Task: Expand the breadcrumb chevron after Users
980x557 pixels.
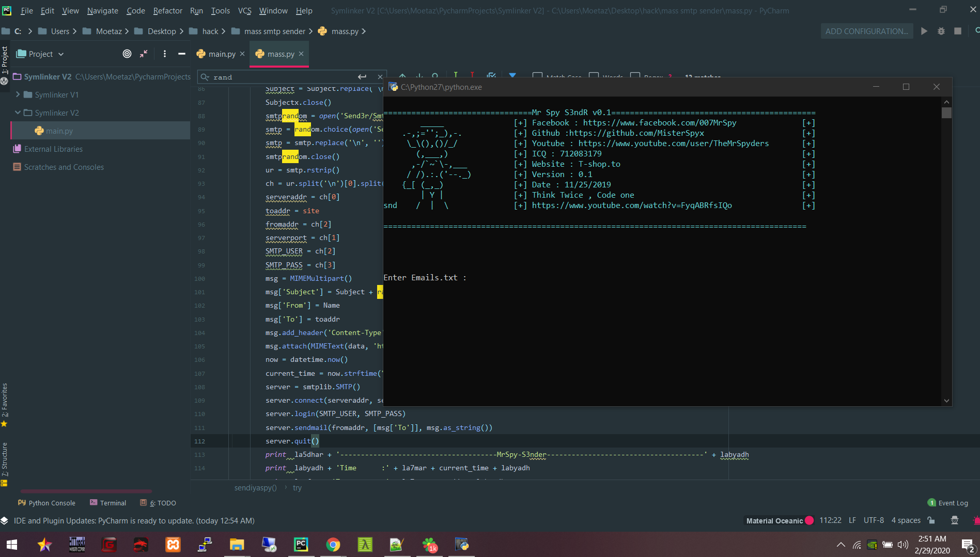Action: pos(74,31)
